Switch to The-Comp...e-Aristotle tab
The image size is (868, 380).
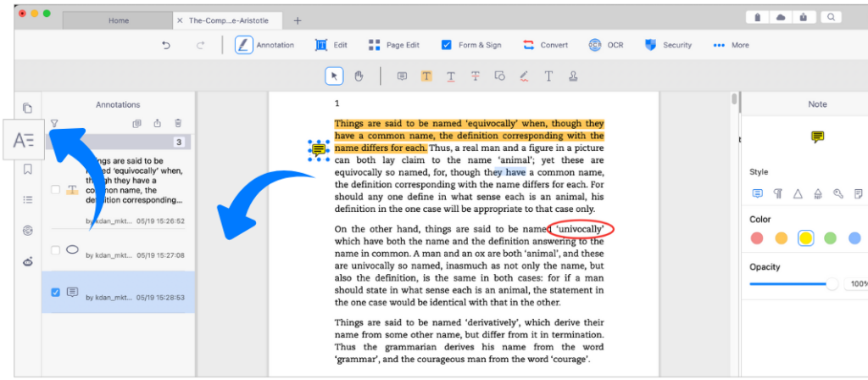tap(228, 20)
